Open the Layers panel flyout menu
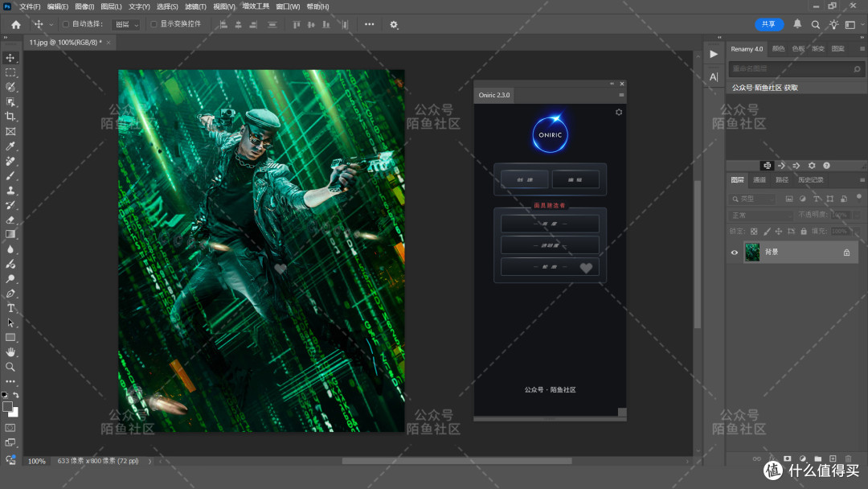The width and height of the screenshot is (868, 489). (x=862, y=180)
